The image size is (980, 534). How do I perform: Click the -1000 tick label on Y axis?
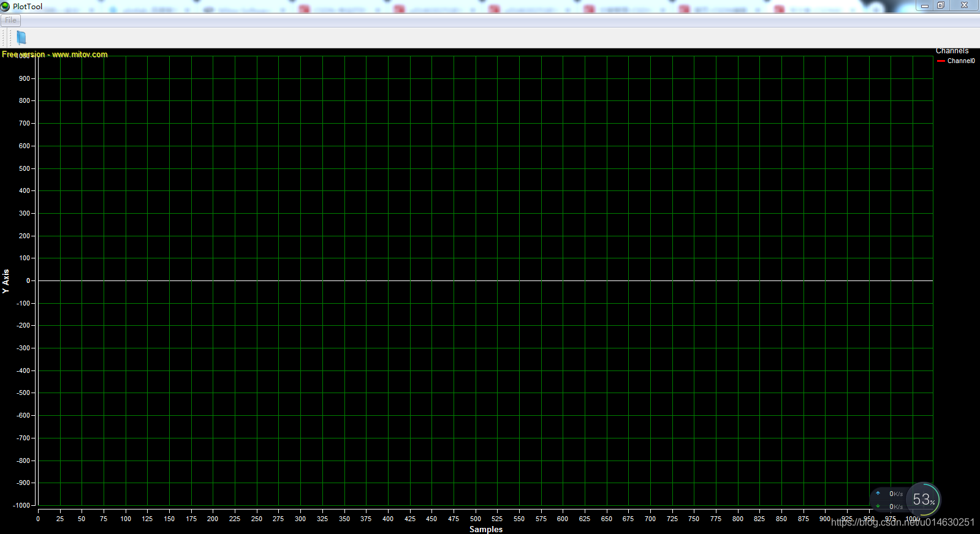(x=21, y=505)
